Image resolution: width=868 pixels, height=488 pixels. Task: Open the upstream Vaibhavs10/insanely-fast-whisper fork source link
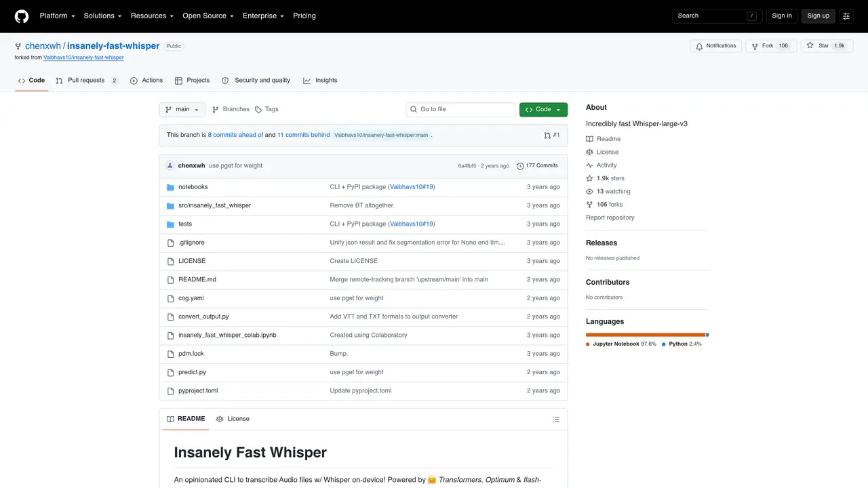tap(83, 58)
